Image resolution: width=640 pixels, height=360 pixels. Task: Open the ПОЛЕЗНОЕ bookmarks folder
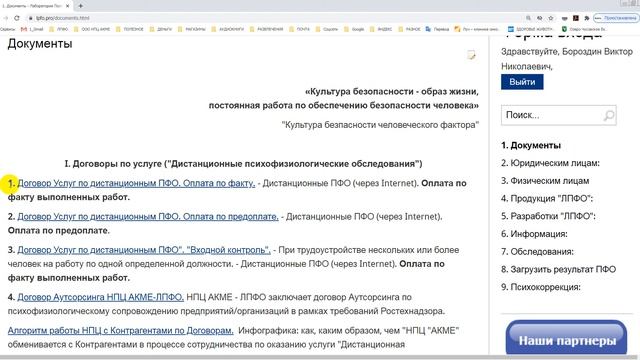click(x=130, y=29)
